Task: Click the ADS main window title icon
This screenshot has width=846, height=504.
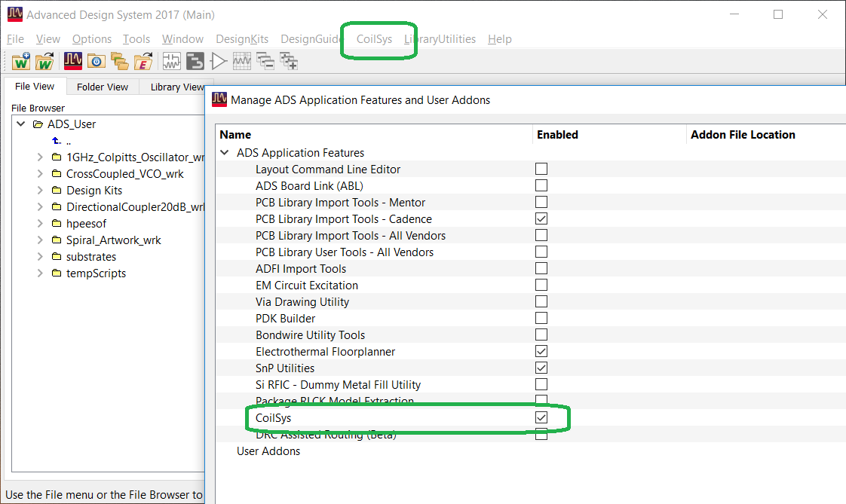Action: (x=15, y=14)
